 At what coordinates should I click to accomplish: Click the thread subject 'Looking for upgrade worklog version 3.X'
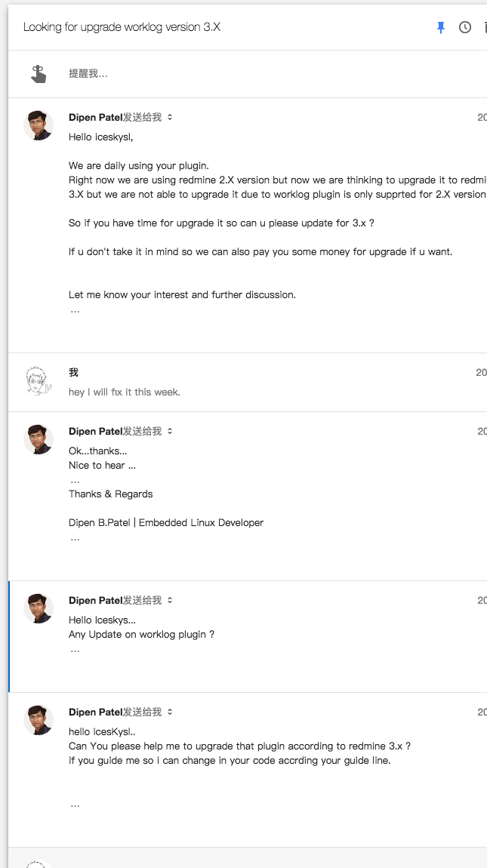[x=122, y=27]
